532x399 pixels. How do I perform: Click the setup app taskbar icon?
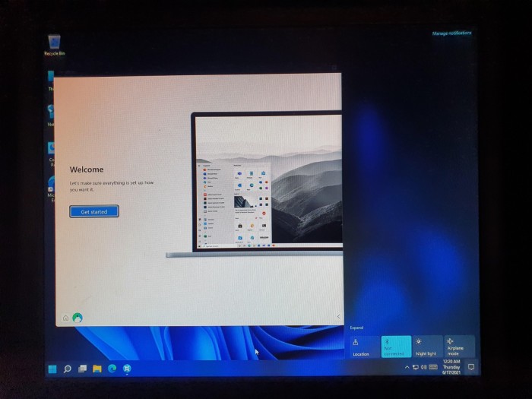[127, 369]
